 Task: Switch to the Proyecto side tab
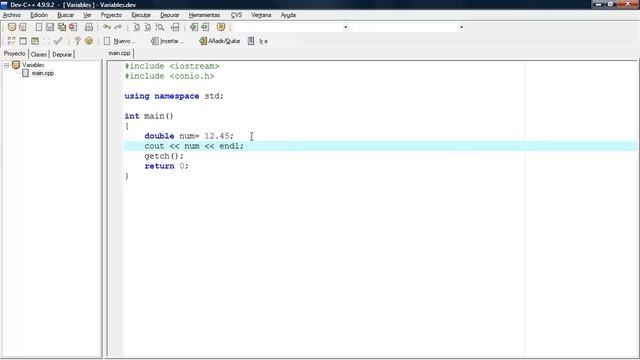pyautogui.click(x=14, y=54)
